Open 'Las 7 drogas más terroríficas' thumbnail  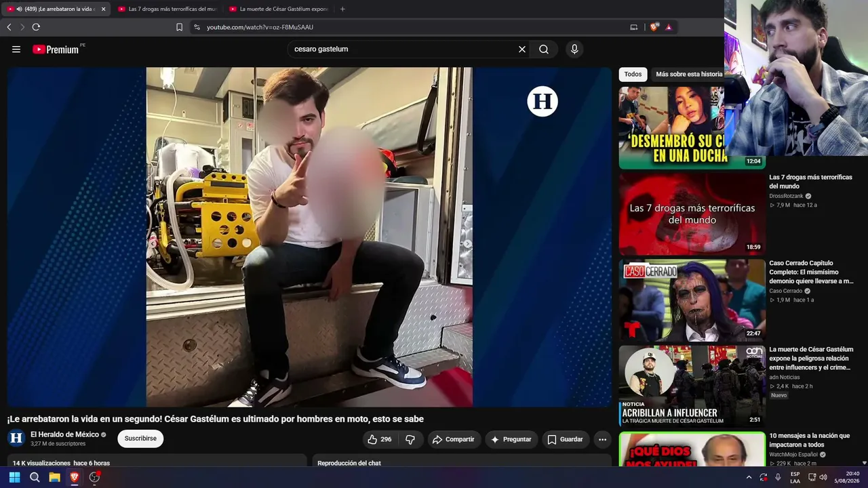click(692, 213)
